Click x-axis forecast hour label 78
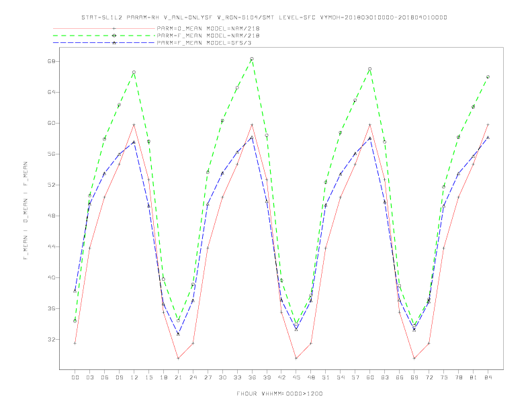Viewport: 532px width, 411px height. (459, 377)
